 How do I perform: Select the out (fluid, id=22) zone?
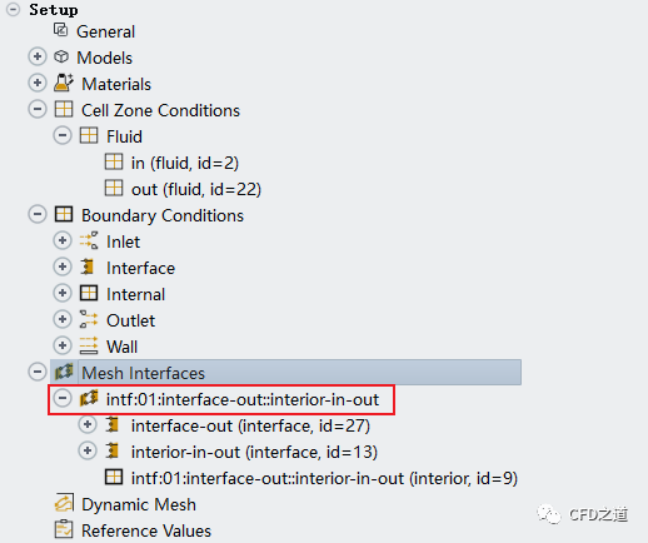pyautogui.click(x=195, y=189)
